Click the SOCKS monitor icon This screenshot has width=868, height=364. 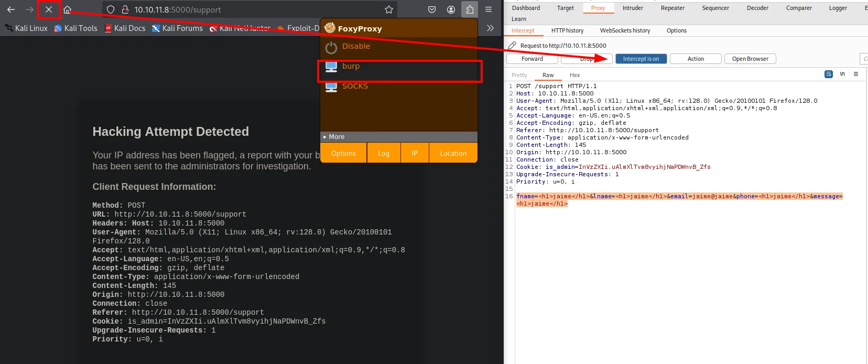(331, 87)
